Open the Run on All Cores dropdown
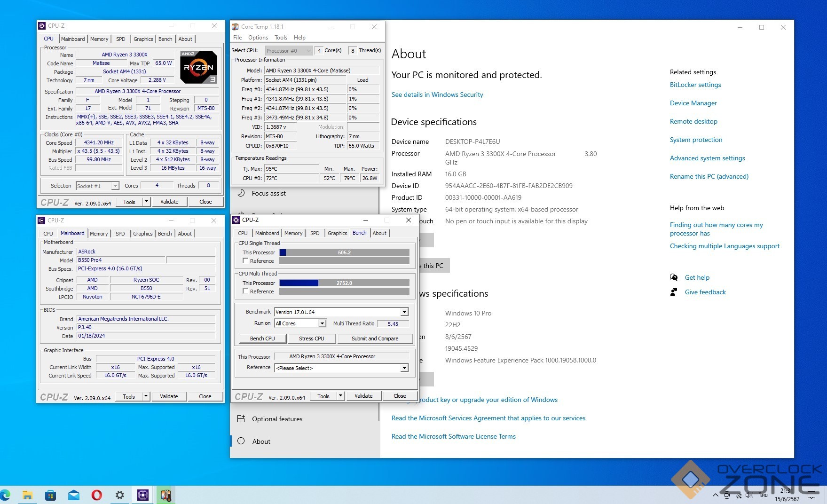Screen dimensions: 827x504 pos(322,323)
